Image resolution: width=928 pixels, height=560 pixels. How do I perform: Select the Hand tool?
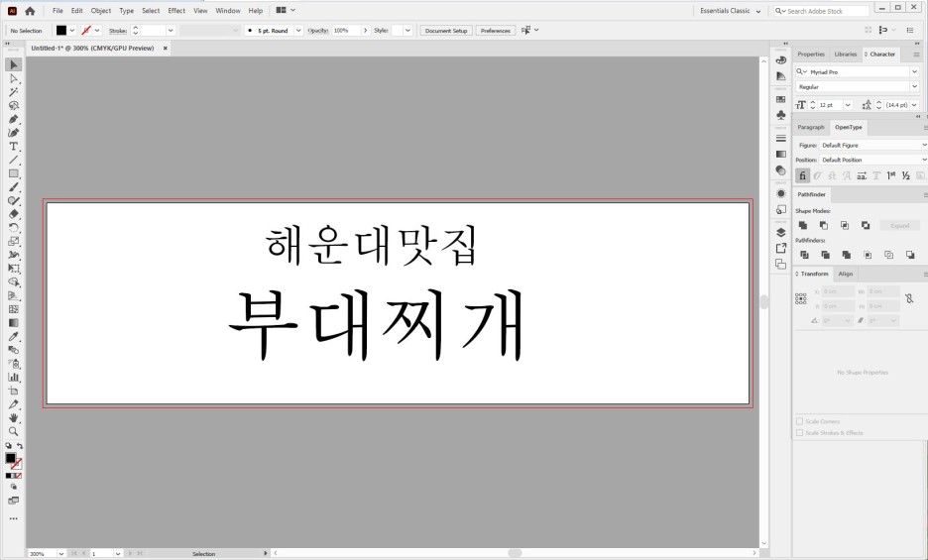(x=14, y=418)
